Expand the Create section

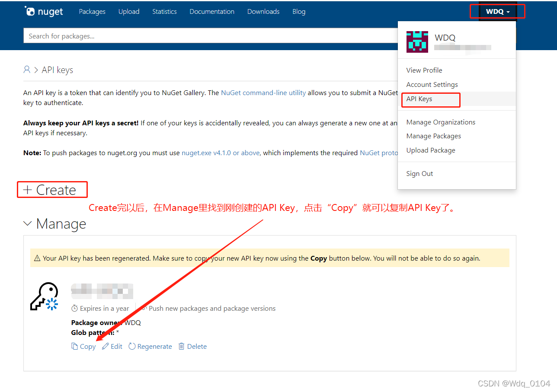[49, 190]
